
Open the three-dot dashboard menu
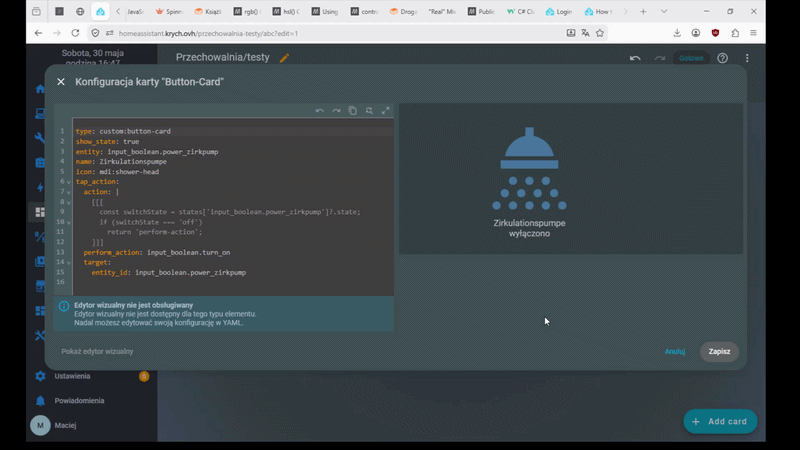(747, 58)
